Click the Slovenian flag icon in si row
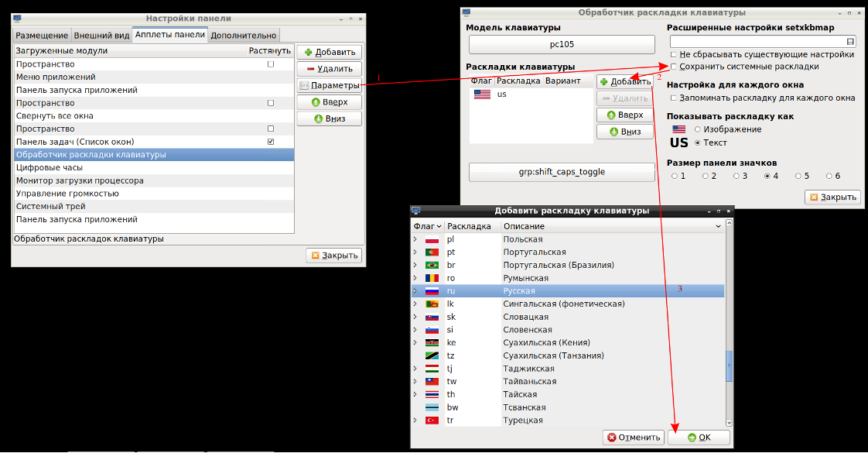This screenshot has height=453, width=868. pyautogui.click(x=432, y=330)
